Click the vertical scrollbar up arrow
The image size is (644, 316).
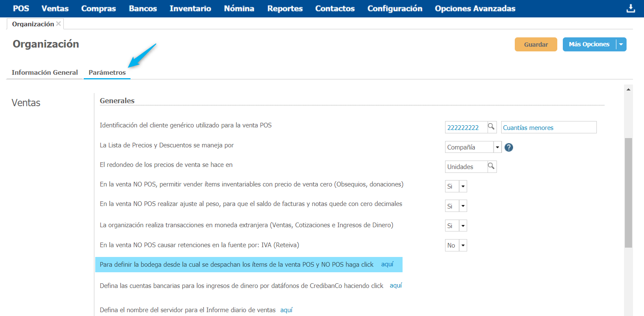tap(628, 89)
